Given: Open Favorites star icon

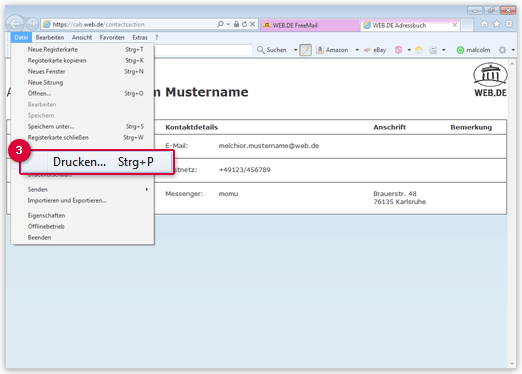Looking at the screenshot, I should (x=497, y=24).
